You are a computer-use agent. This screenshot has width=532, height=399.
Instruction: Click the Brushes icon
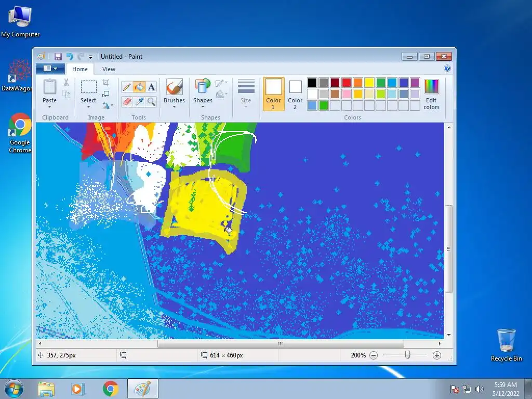click(x=175, y=87)
